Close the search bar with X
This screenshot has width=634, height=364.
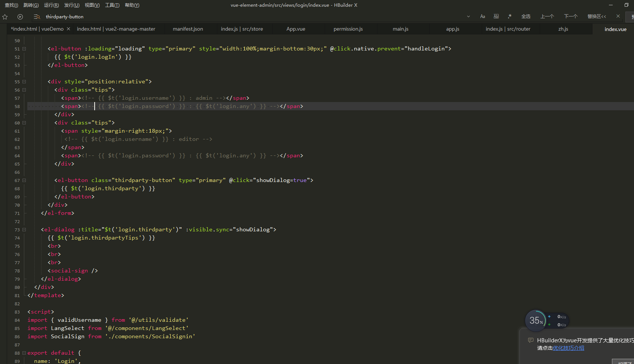tap(618, 16)
